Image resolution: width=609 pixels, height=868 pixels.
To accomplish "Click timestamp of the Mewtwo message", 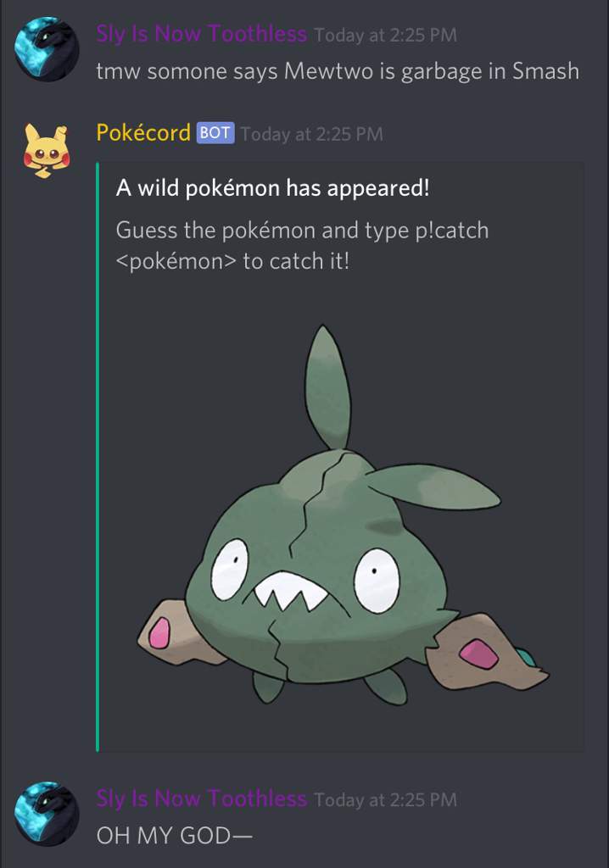I will click(386, 36).
